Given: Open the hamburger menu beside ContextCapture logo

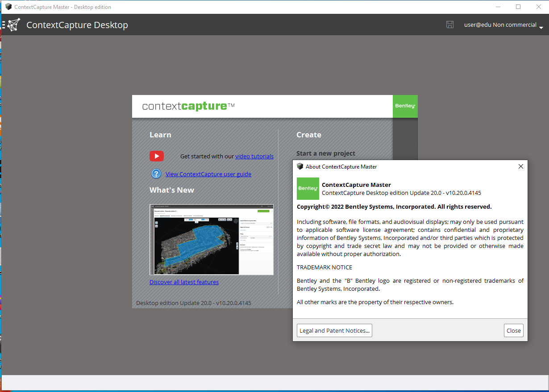Looking at the screenshot, I should (4, 25).
